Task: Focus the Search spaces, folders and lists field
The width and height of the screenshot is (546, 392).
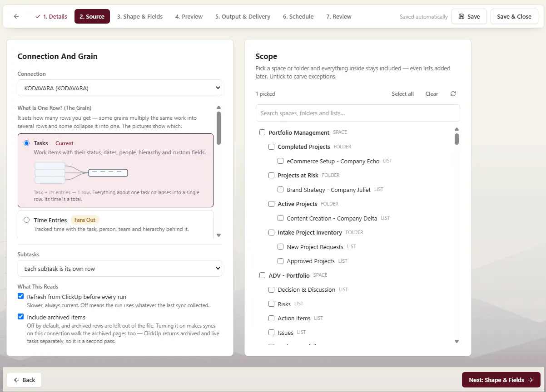Action: tap(358, 113)
